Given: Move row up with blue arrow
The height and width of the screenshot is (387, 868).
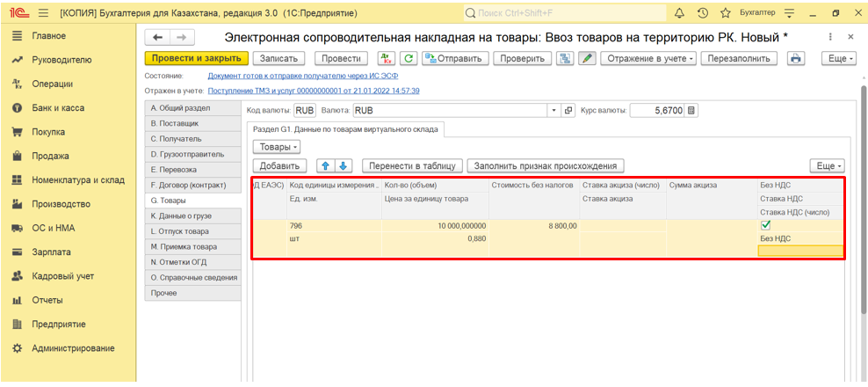Looking at the screenshot, I should point(324,165).
